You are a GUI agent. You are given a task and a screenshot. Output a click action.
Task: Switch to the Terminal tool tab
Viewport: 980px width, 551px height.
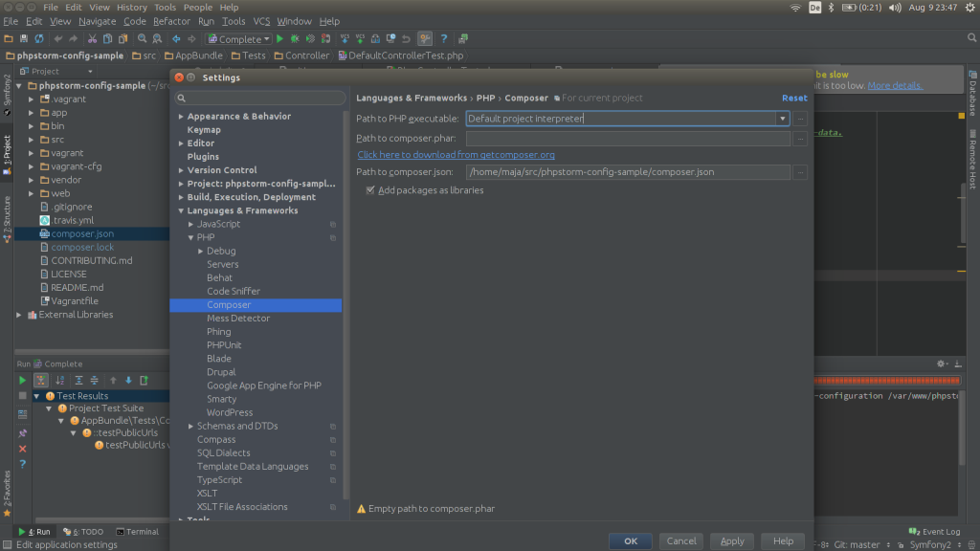click(138, 532)
